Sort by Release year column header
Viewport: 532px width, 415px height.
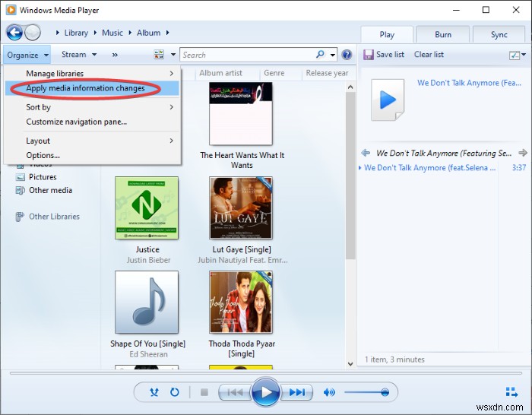tap(327, 73)
